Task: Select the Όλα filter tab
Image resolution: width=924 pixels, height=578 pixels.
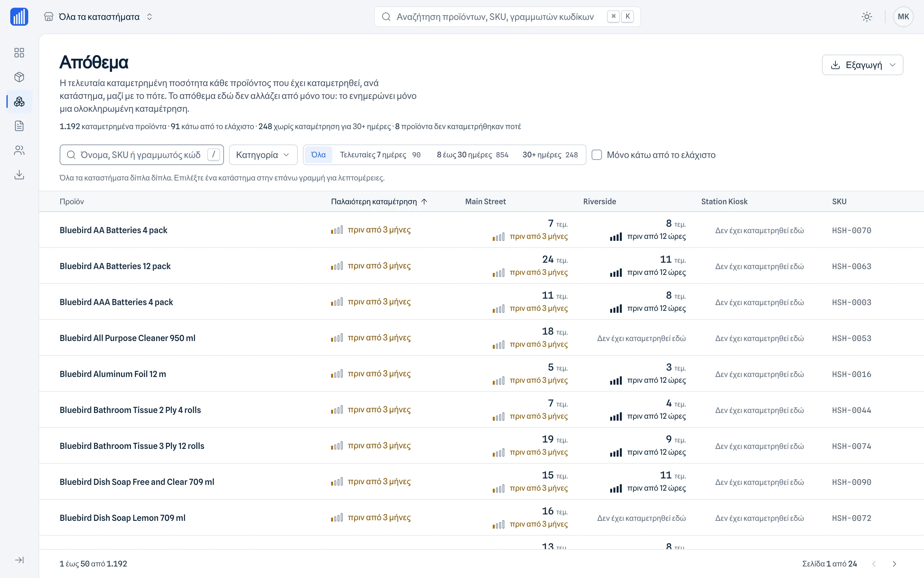Action: click(x=319, y=155)
